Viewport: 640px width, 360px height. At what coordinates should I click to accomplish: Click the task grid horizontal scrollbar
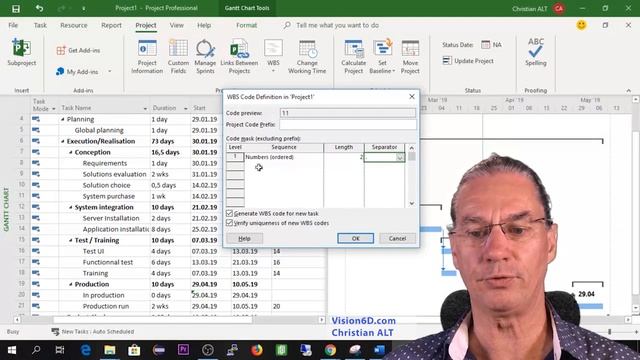point(153,320)
